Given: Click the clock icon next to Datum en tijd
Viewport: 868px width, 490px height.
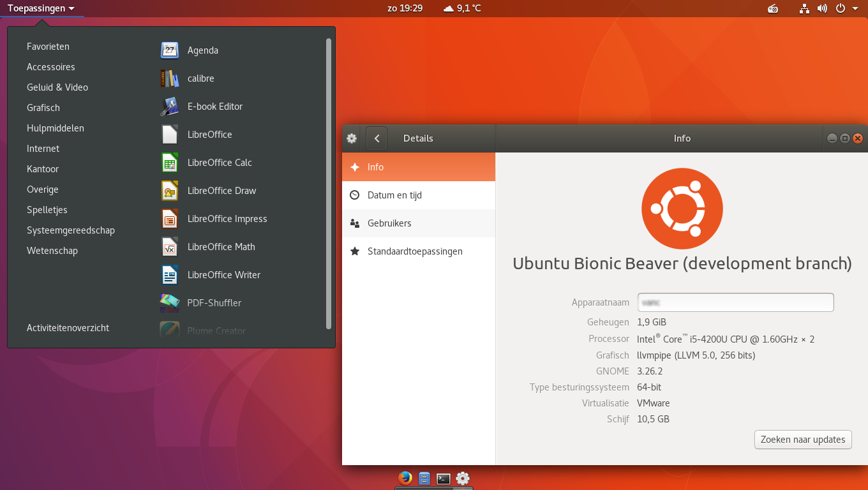Looking at the screenshot, I should click(x=355, y=195).
